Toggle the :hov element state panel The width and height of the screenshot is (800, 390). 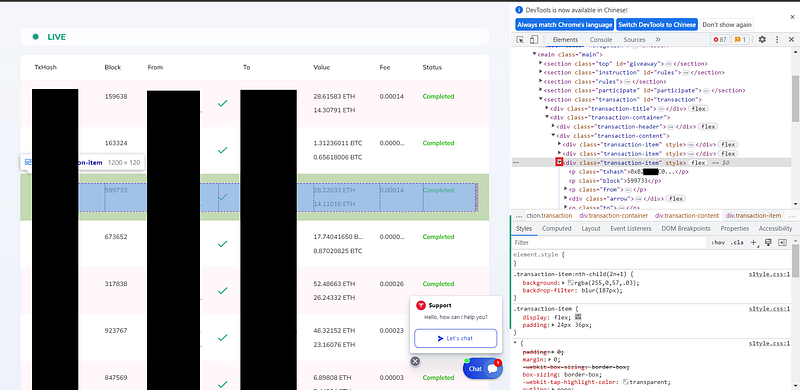718,243
